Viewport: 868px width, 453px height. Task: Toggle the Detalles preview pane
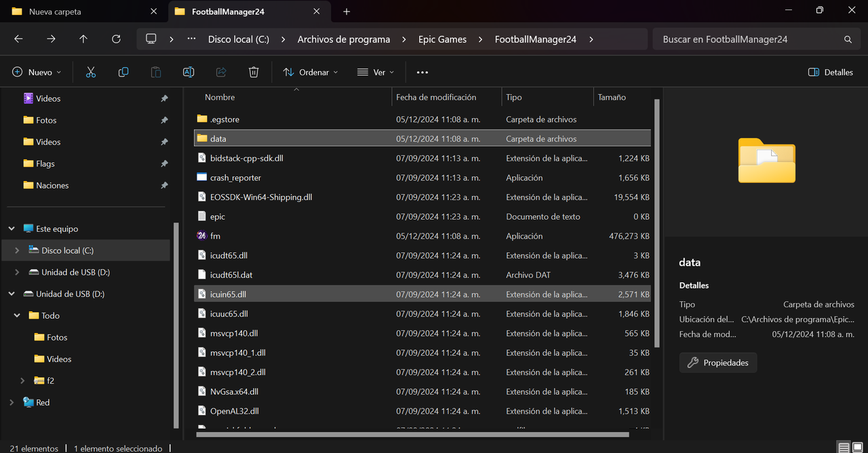(831, 72)
